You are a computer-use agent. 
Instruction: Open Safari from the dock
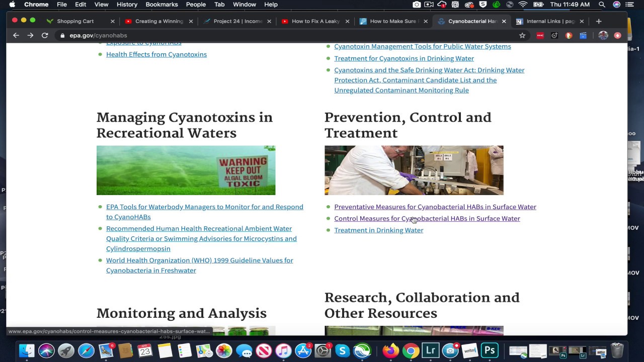[86, 350]
